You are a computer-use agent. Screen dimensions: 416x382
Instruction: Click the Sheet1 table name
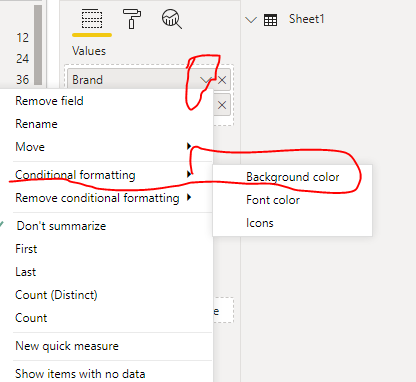click(307, 19)
